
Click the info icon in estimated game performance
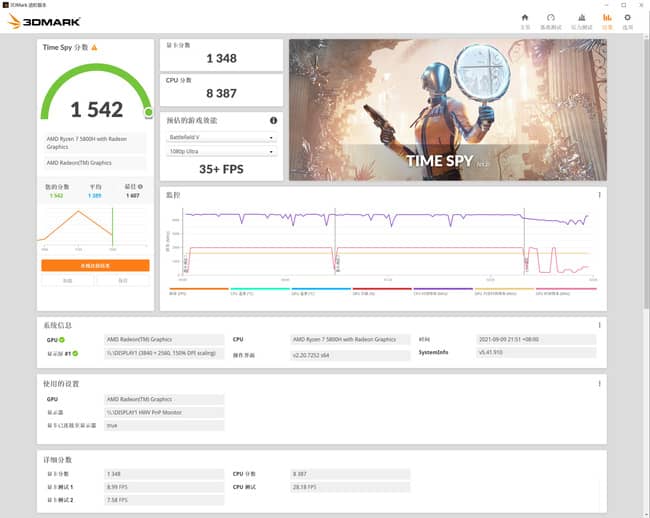coord(273,121)
